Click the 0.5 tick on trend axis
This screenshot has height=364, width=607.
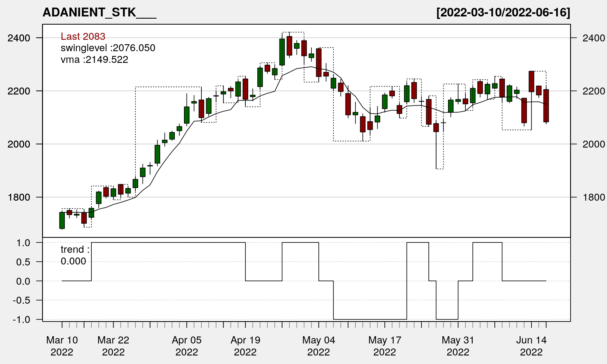[x=23, y=262]
